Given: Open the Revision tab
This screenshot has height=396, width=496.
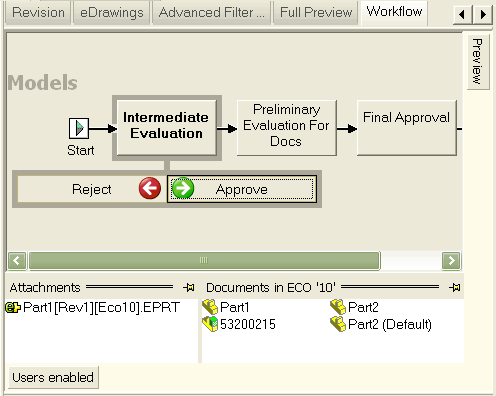Looking at the screenshot, I should pos(38,13).
